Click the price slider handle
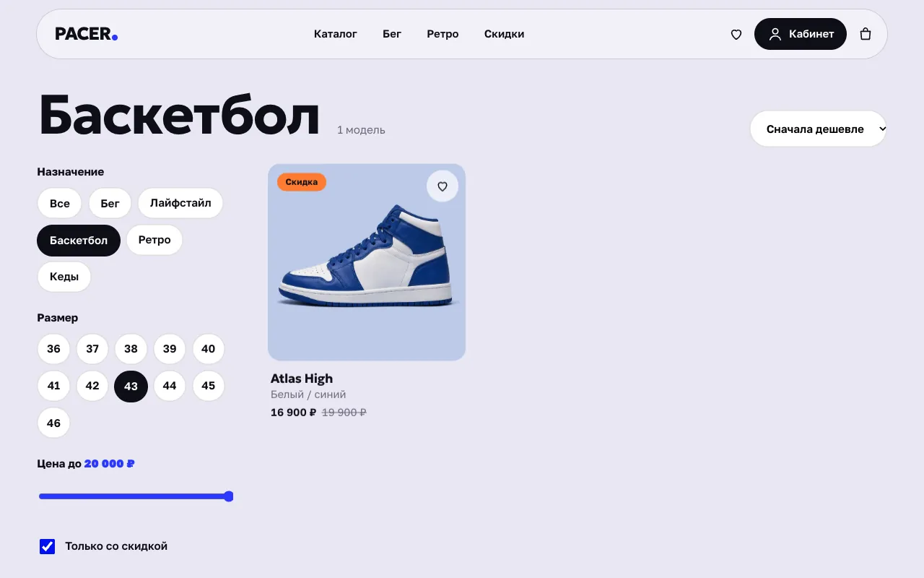Viewport: 924px width, 578px height. click(x=228, y=496)
